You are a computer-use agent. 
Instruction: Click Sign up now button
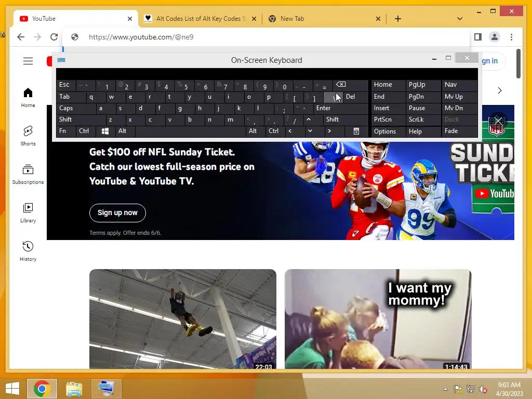pos(117,212)
